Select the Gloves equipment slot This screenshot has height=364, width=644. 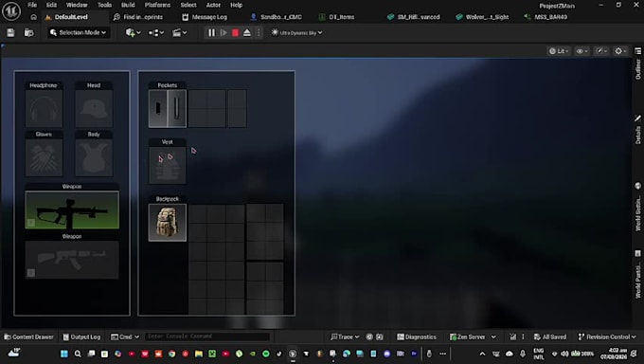click(x=44, y=157)
